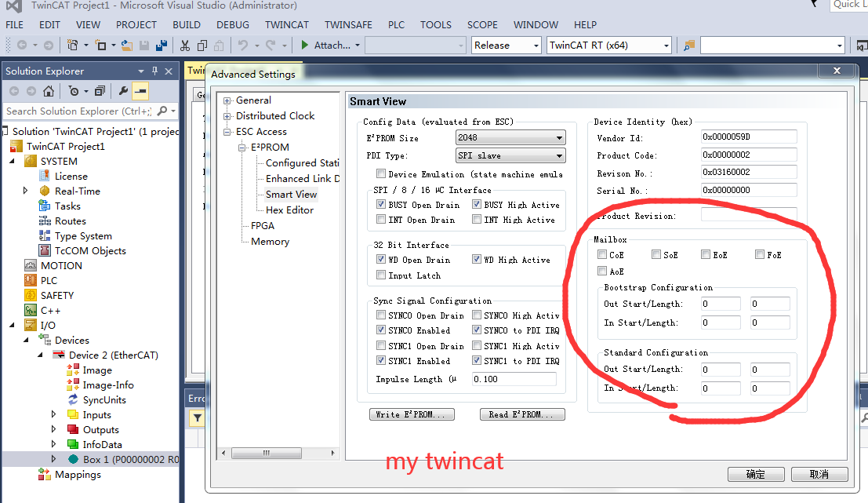Select the C++ node icon
The height and width of the screenshot is (503, 868).
pyautogui.click(x=31, y=310)
